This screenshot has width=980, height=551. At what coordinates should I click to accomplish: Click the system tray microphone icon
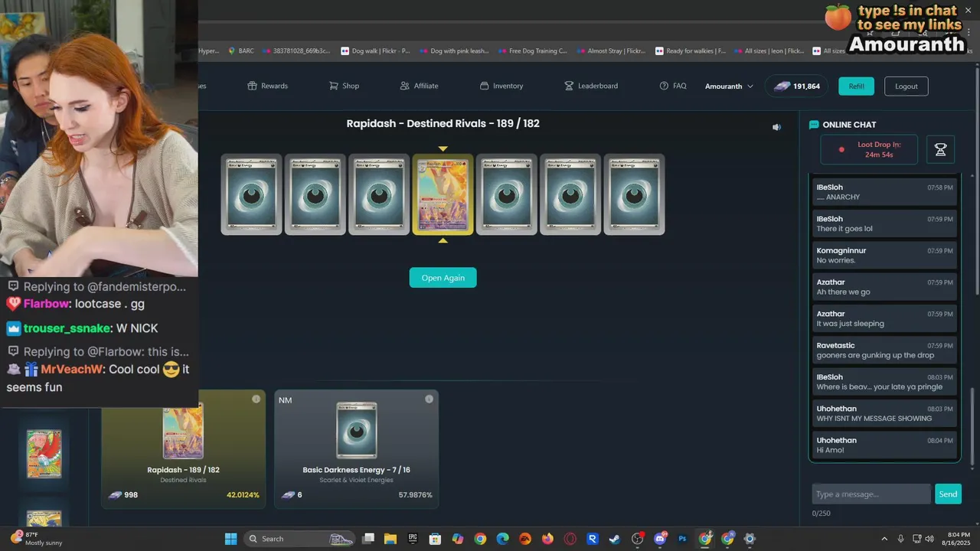coord(900,539)
